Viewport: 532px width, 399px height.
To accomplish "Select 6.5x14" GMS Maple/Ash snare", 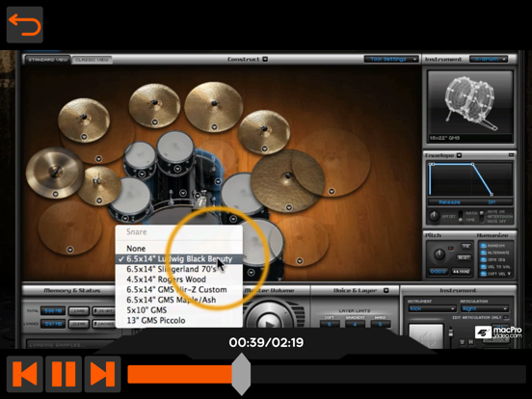I will [179, 300].
